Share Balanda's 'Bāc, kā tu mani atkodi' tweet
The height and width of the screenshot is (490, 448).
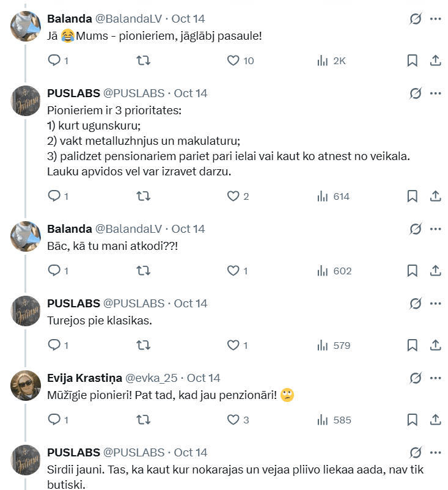tap(436, 271)
